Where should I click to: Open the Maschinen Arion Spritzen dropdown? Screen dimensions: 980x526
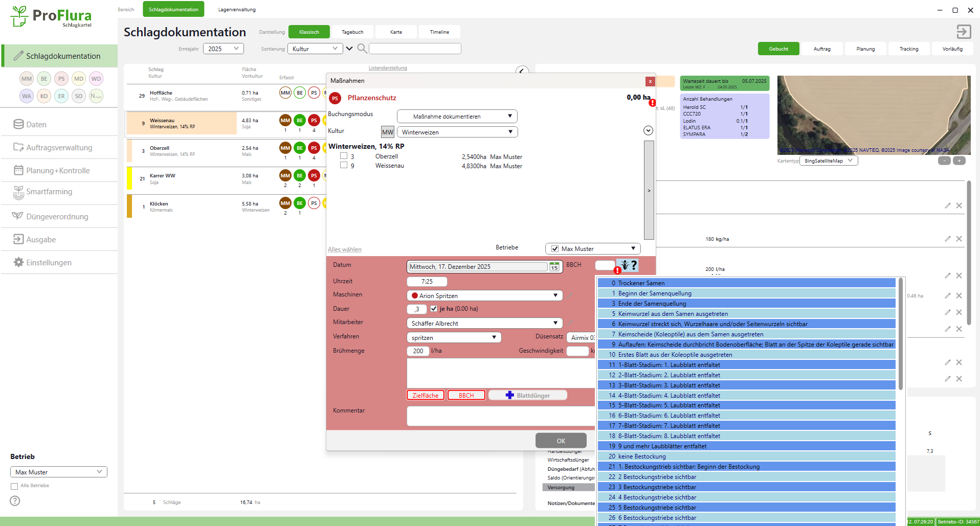tap(484, 295)
